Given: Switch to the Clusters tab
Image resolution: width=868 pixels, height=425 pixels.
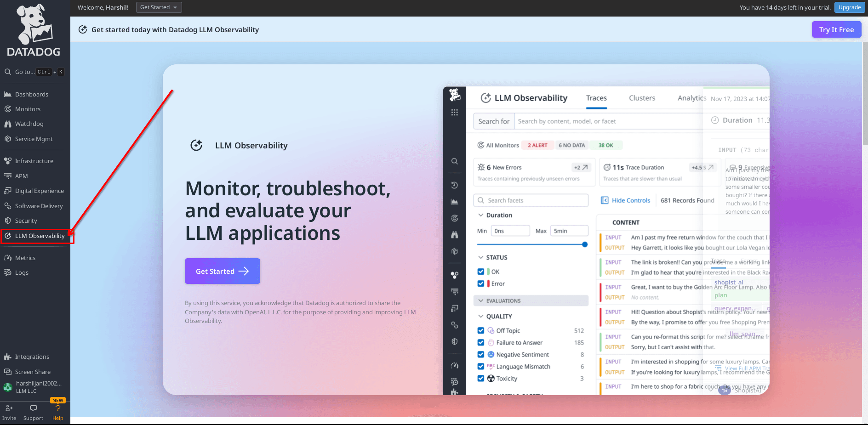Looking at the screenshot, I should tap(642, 98).
